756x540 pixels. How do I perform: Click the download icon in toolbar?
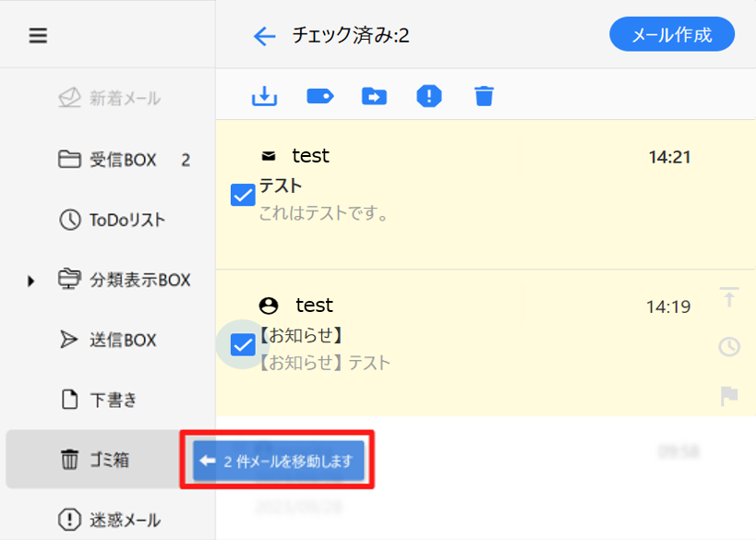coord(264,96)
